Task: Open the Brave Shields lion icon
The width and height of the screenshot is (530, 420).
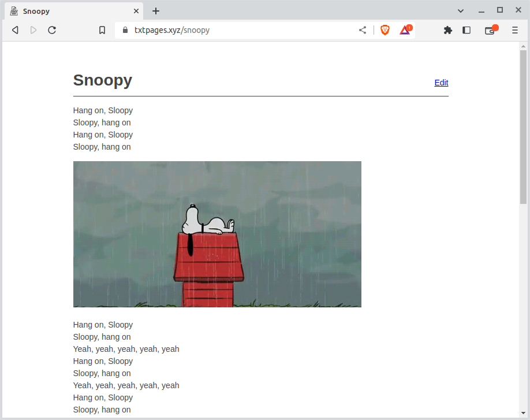Action: [x=385, y=30]
